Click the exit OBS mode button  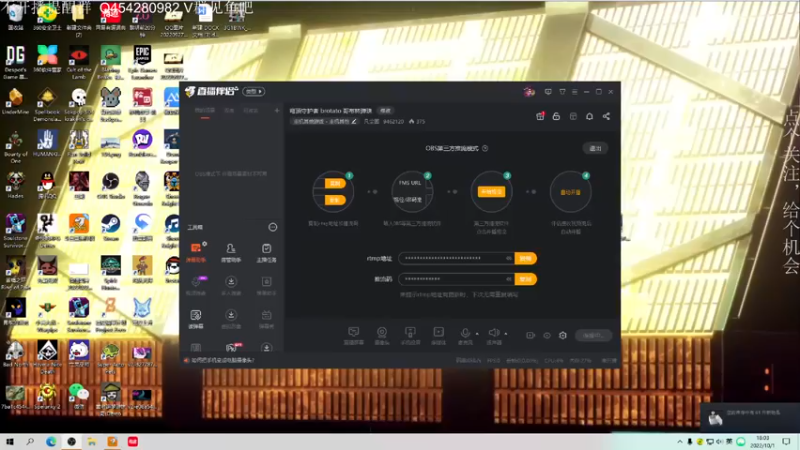tap(595, 148)
